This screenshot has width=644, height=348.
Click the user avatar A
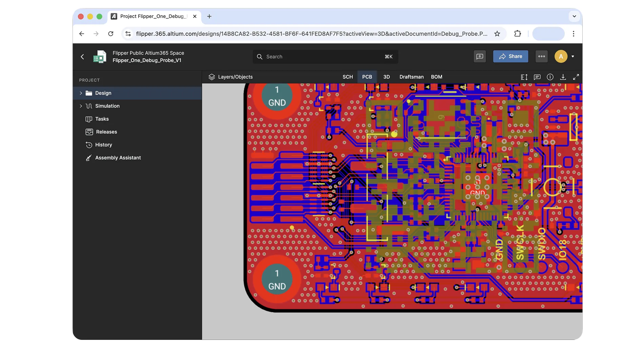[x=561, y=57]
